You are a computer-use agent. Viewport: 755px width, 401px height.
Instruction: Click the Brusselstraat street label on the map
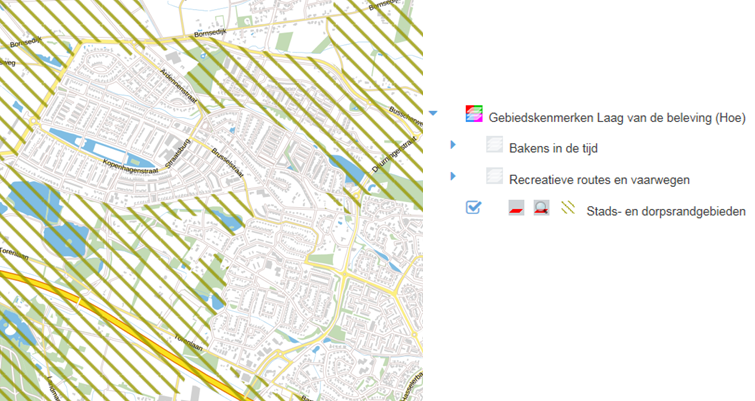[x=229, y=164]
